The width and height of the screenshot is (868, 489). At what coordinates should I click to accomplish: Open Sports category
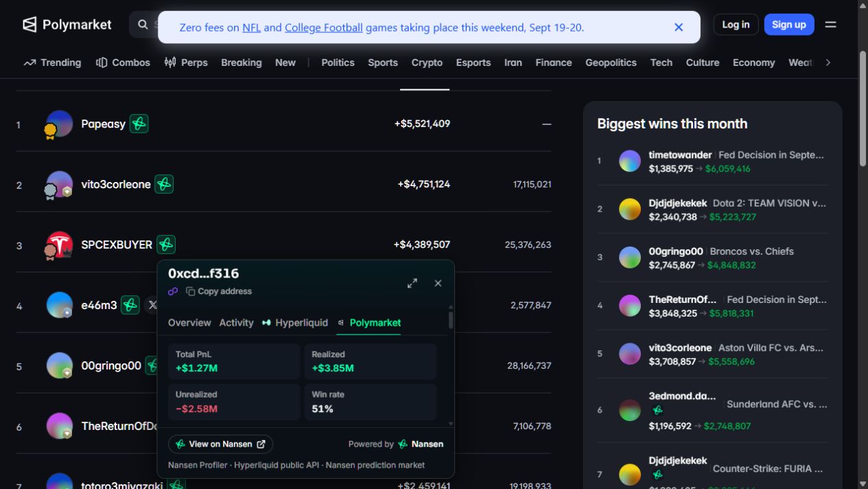(x=383, y=62)
